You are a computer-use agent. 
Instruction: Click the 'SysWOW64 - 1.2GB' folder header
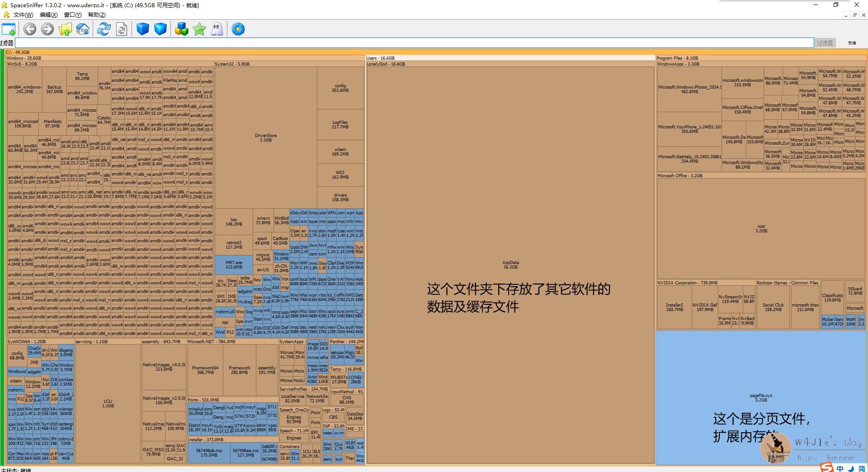[x=40, y=342]
